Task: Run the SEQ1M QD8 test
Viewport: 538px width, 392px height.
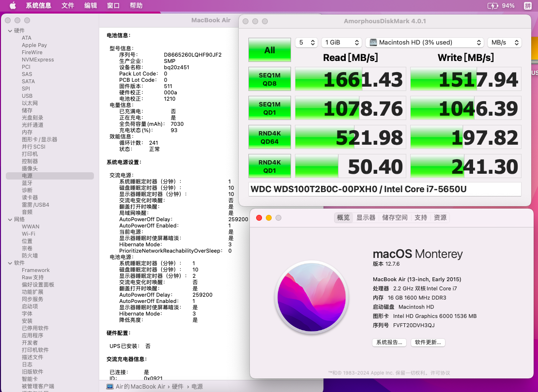Action: [x=270, y=79]
